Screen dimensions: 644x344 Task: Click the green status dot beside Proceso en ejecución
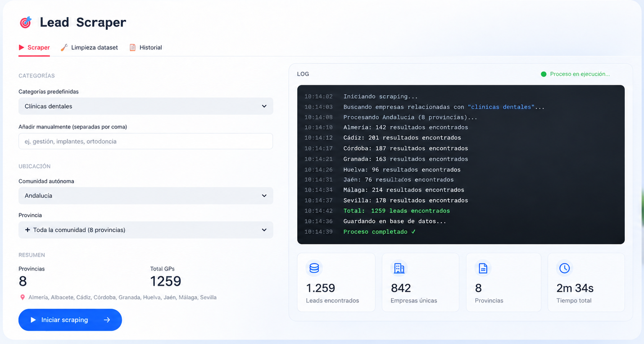(544, 74)
